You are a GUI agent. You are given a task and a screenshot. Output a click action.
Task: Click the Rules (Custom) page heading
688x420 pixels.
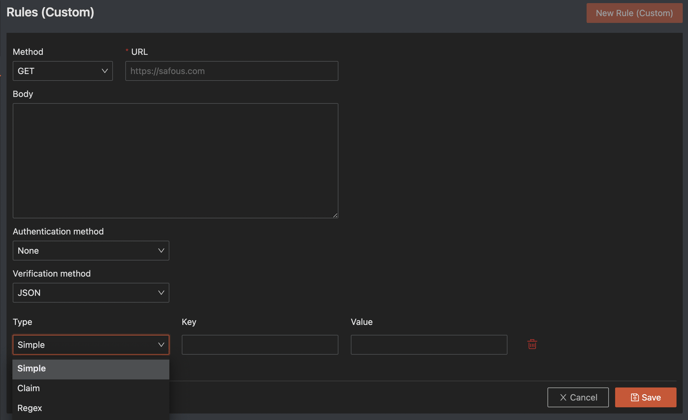(50, 13)
